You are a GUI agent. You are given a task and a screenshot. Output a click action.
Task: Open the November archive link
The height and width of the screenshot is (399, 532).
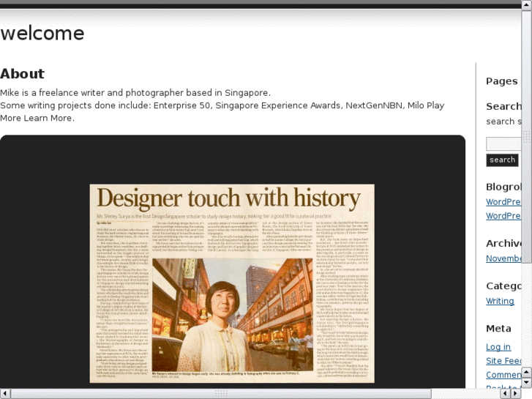[x=503, y=258]
